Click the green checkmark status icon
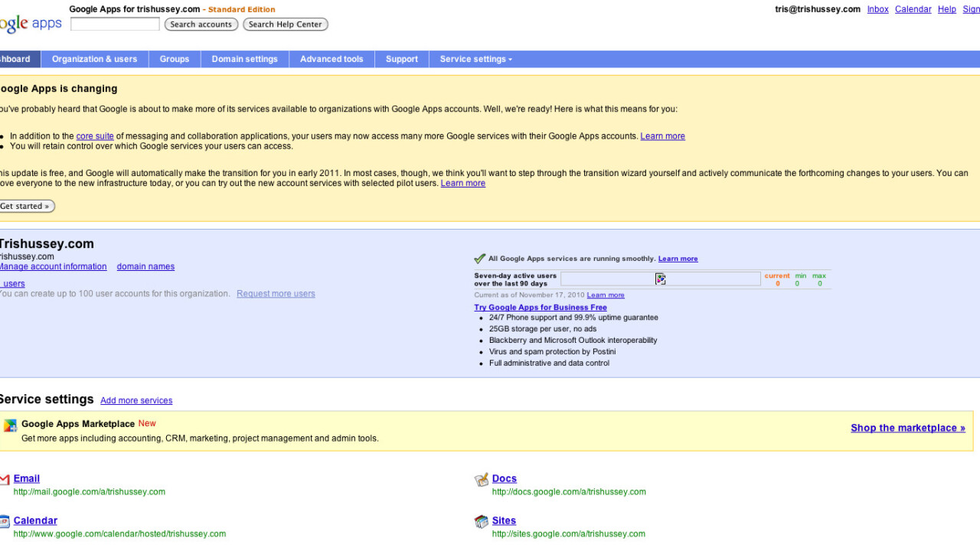The height and width of the screenshot is (551, 980). point(480,259)
